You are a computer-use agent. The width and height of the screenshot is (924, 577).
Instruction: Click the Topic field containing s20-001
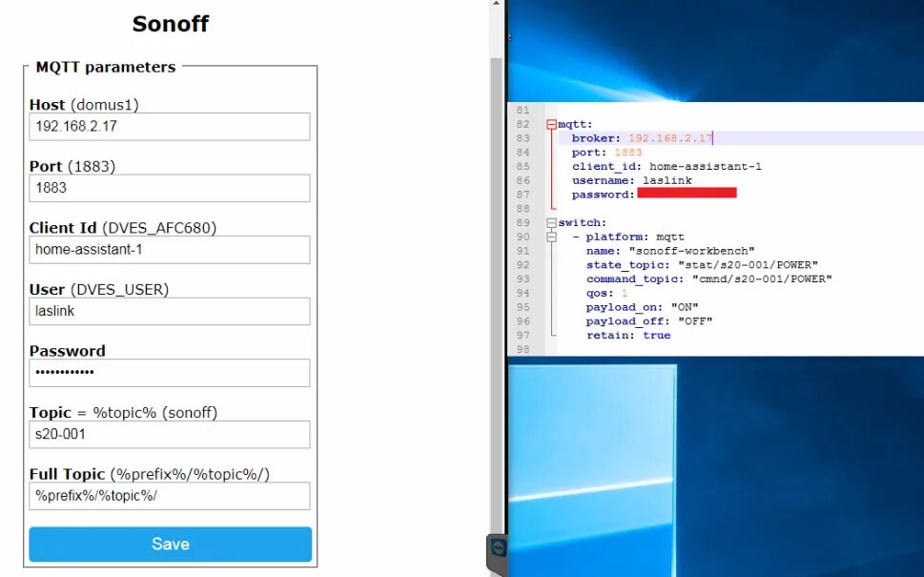coord(170,434)
